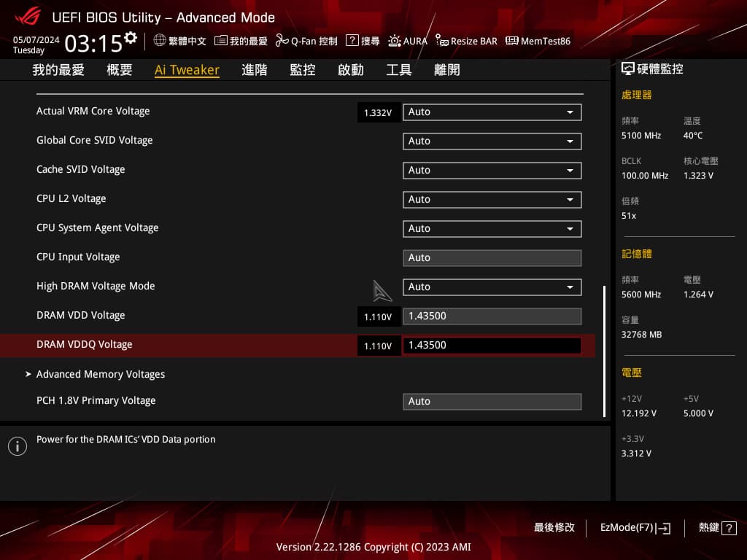Launch MemTest86 memory icon
The width and height of the screenshot is (747, 560).
click(x=512, y=41)
